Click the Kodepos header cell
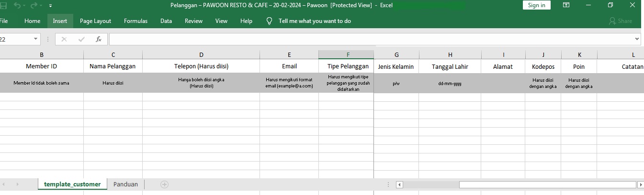This screenshot has height=195, width=644. click(x=543, y=66)
